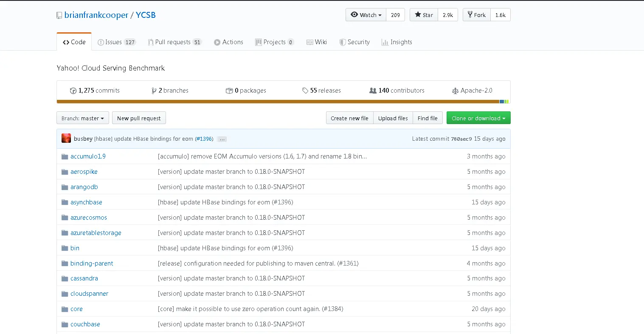Viewport: 644px width, 334px height.
Task: Expand the Clone or download menu
Action: 478,118
